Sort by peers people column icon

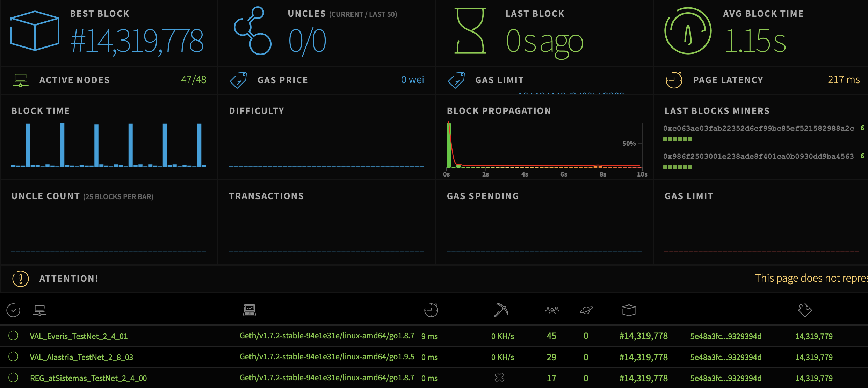click(552, 310)
